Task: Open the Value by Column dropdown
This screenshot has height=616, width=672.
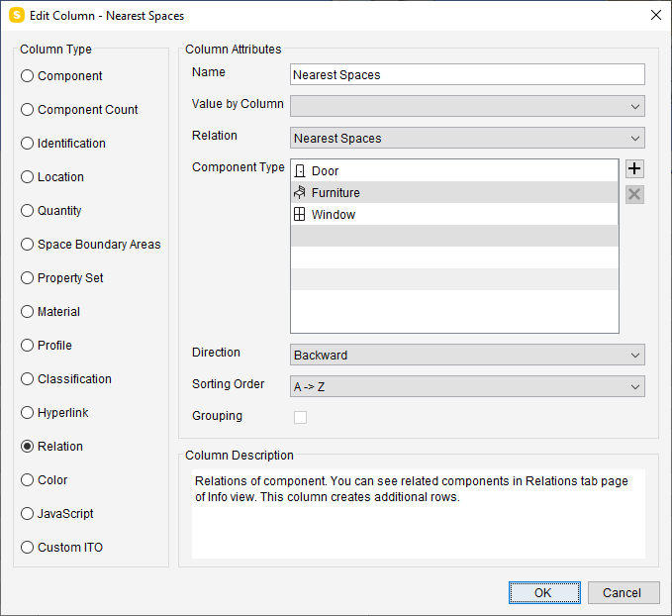Action: tap(467, 106)
